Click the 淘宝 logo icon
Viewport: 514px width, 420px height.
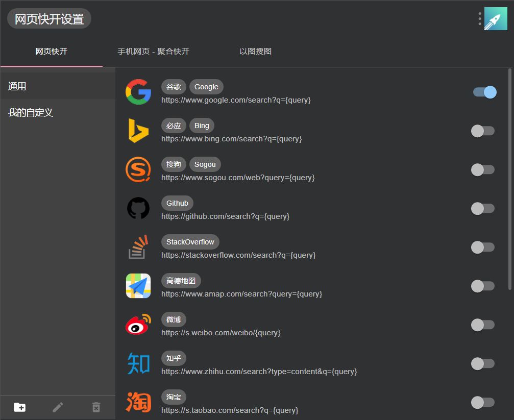point(138,402)
